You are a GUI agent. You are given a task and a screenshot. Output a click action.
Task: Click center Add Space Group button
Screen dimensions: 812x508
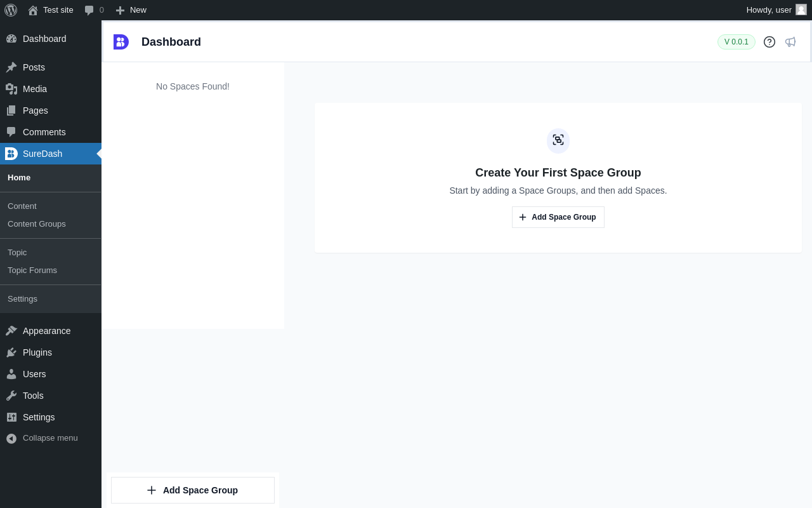tap(558, 217)
